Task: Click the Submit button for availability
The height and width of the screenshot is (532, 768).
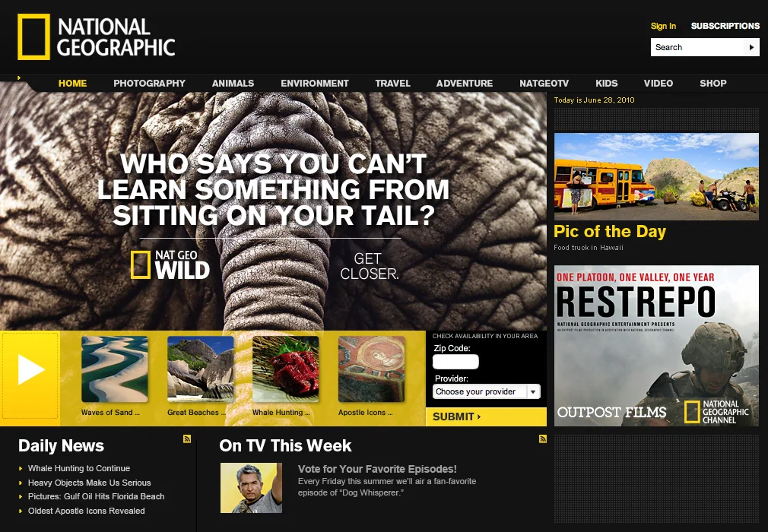Action: point(486,417)
